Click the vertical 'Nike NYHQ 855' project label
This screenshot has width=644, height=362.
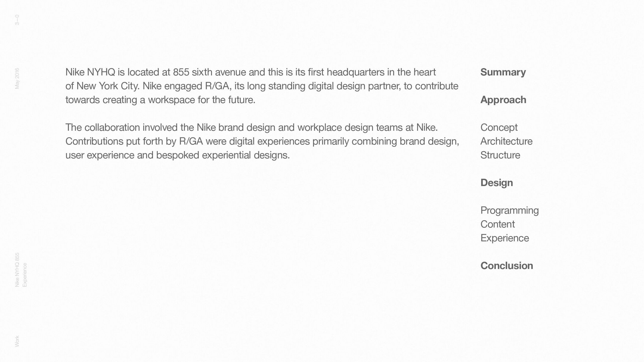17,270
